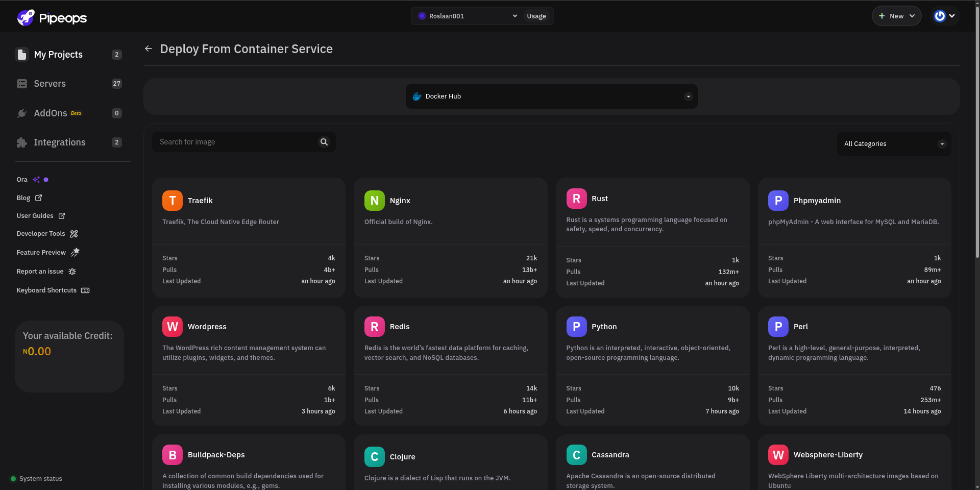Click the Cassandra teal C icon
Screen dimensions: 980x490
[576, 455]
